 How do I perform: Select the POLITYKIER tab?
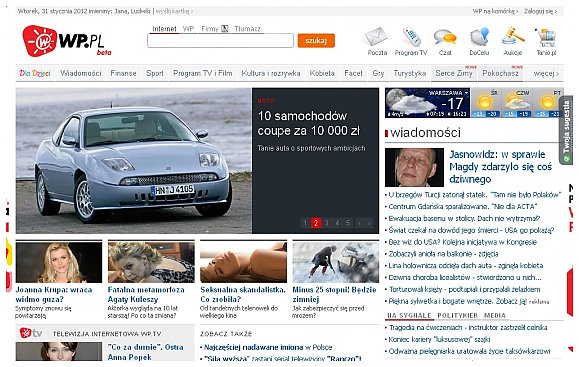click(458, 315)
